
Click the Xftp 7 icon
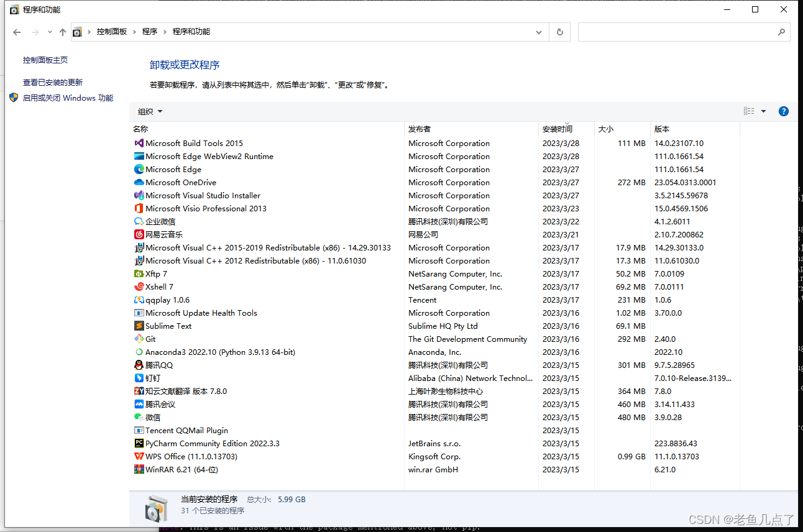(139, 273)
